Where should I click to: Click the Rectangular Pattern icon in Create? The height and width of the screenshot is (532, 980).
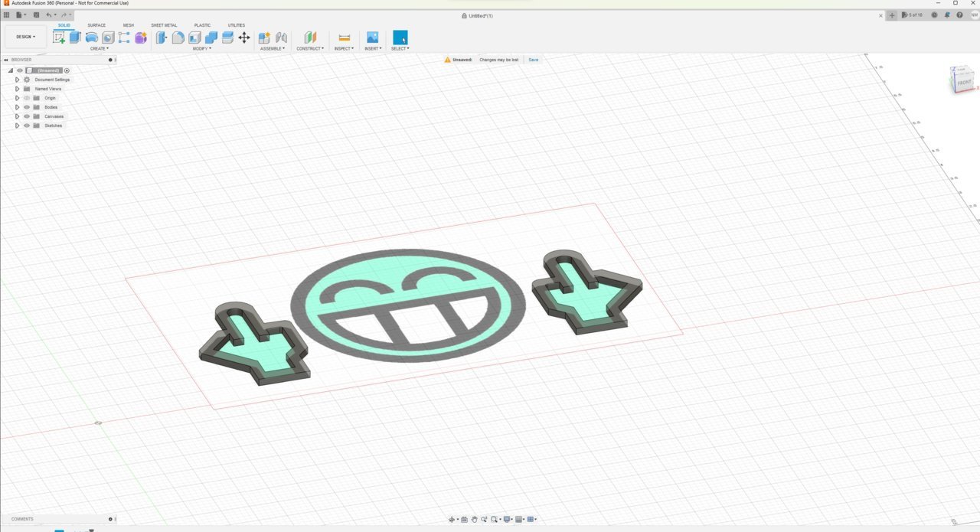(124, 38)
